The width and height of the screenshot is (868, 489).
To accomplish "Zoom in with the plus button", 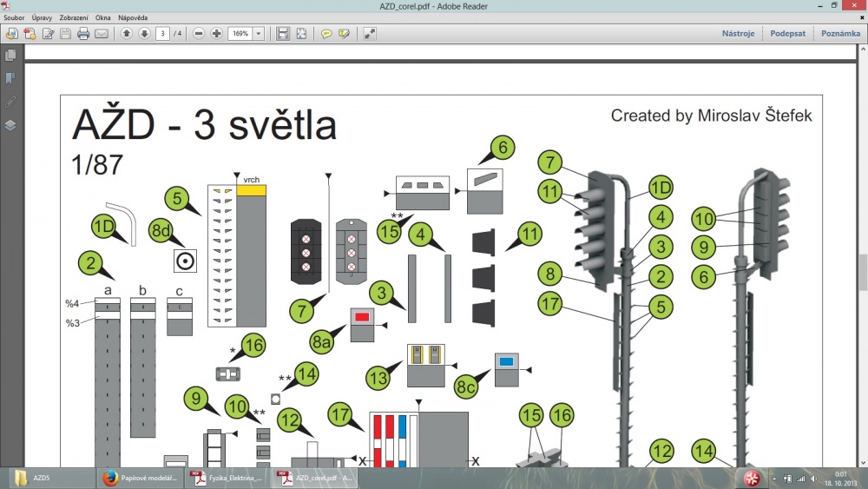I will 216,34.
